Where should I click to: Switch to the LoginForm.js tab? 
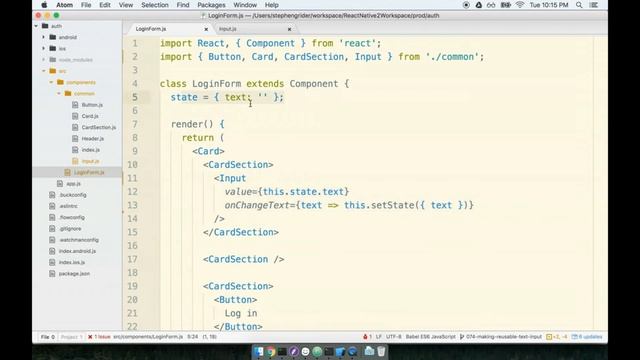[168, 29]
